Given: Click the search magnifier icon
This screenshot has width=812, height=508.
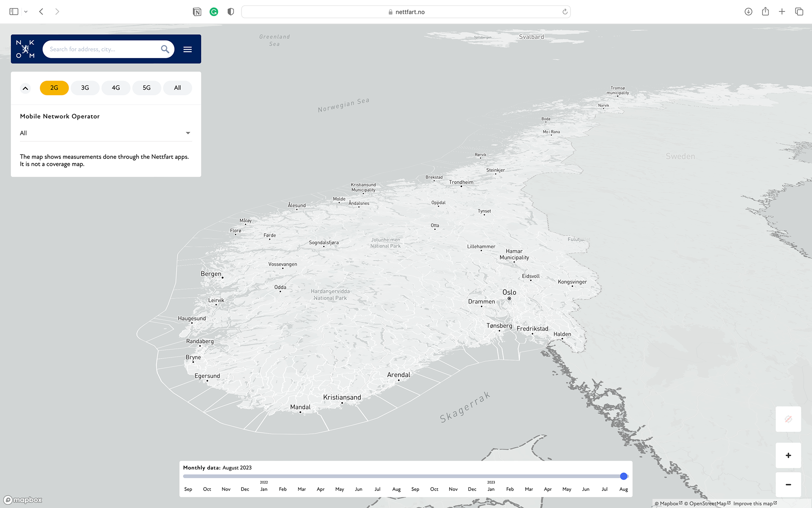Looking at the screenshot, I should (x=165, y=49).
